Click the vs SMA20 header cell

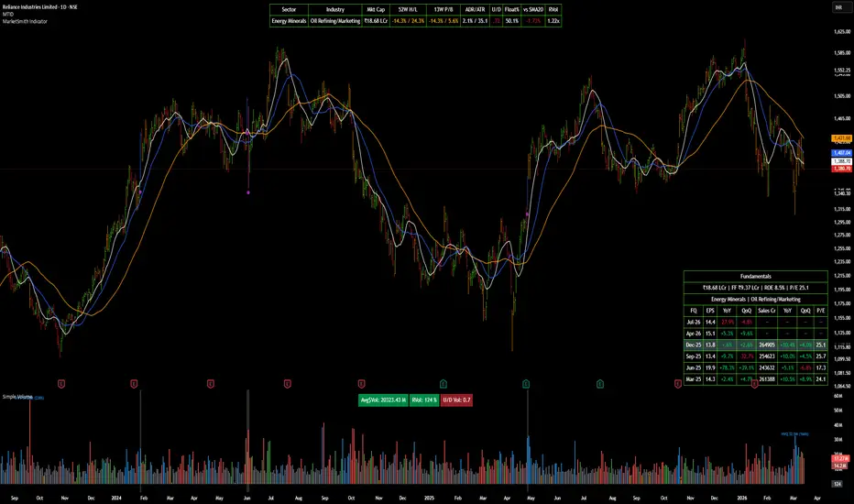point(533,10)
